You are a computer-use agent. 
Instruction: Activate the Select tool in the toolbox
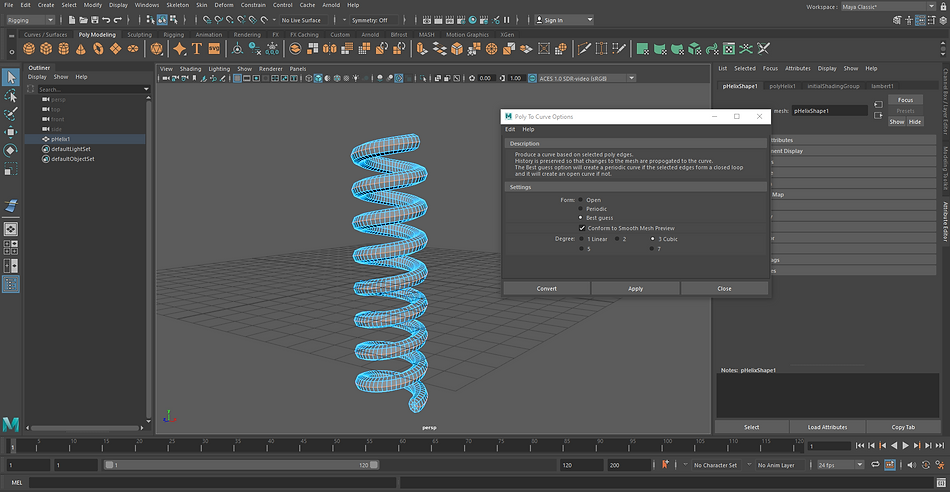point(11,77)
